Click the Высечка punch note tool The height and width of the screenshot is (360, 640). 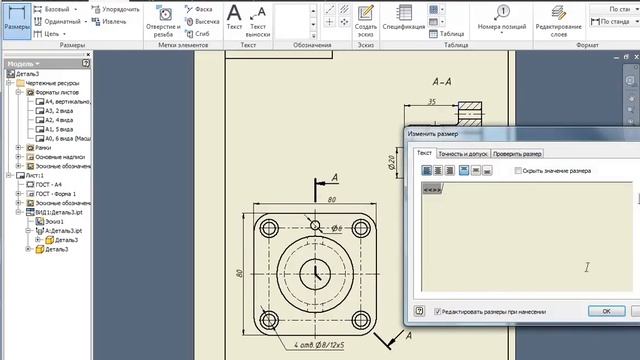tap(202, 21)
